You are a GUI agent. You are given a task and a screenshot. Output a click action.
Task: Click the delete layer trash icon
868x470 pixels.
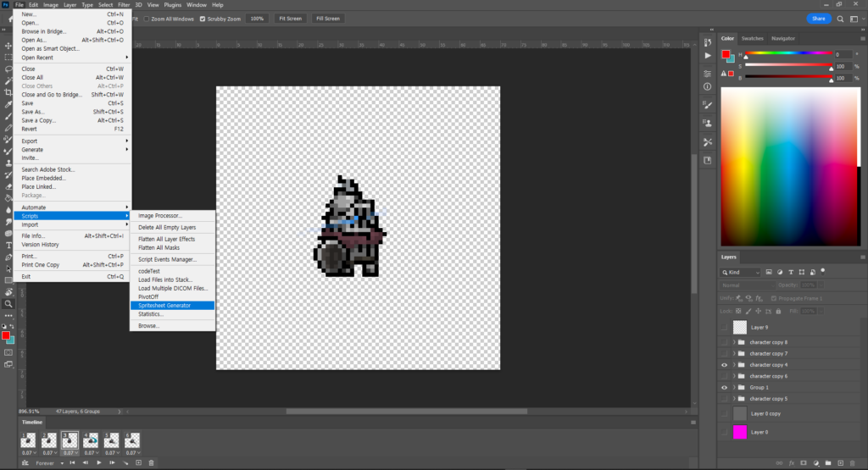853,463
